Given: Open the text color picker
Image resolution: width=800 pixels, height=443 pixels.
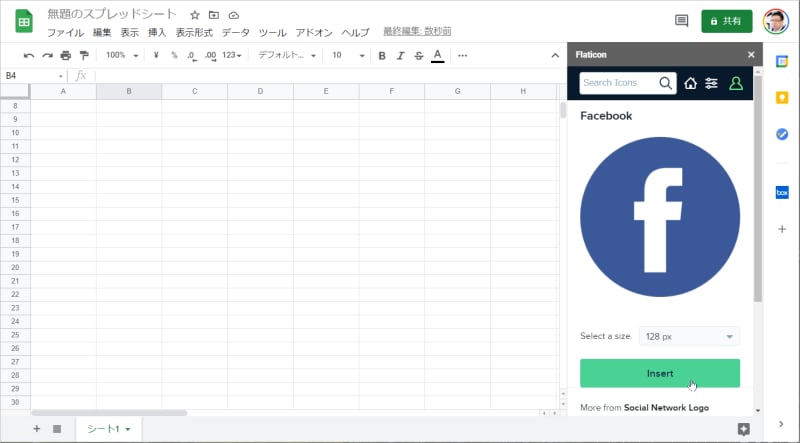Looking at the screenshot, I should coord(437,56).
